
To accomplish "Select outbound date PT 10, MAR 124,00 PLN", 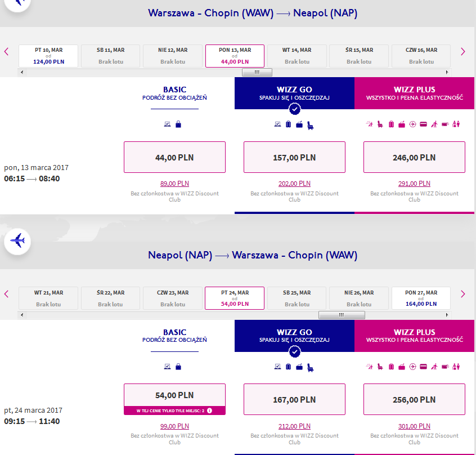I will coord(48,56).
